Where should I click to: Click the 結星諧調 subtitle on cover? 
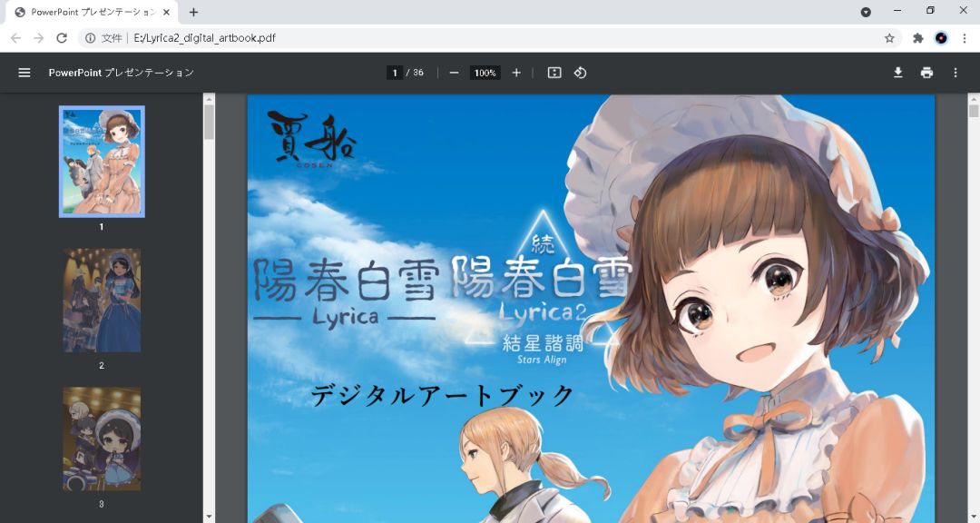pos(544,343)
